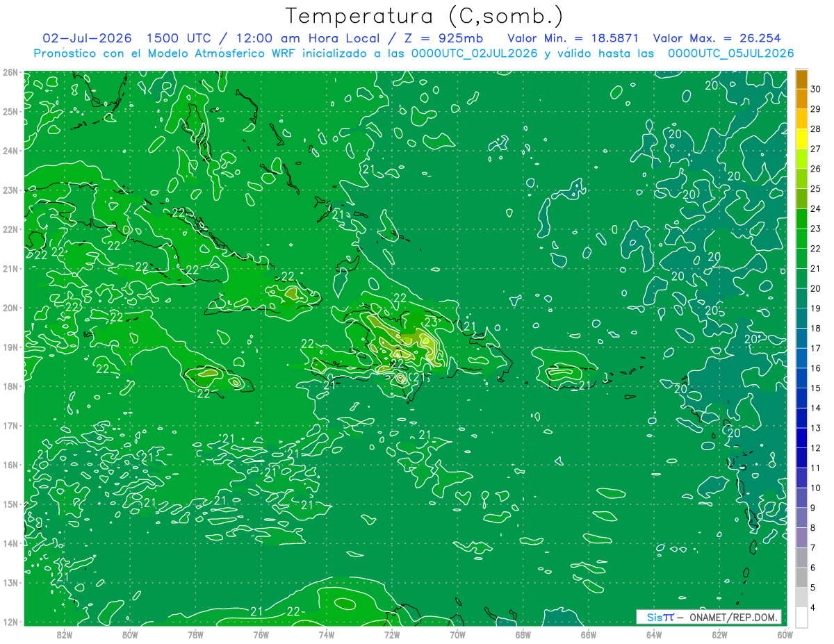Pick the yellow swatch between 27 and 28
The height and width of the screenshot is (644, 834).
tap(802, 139)
